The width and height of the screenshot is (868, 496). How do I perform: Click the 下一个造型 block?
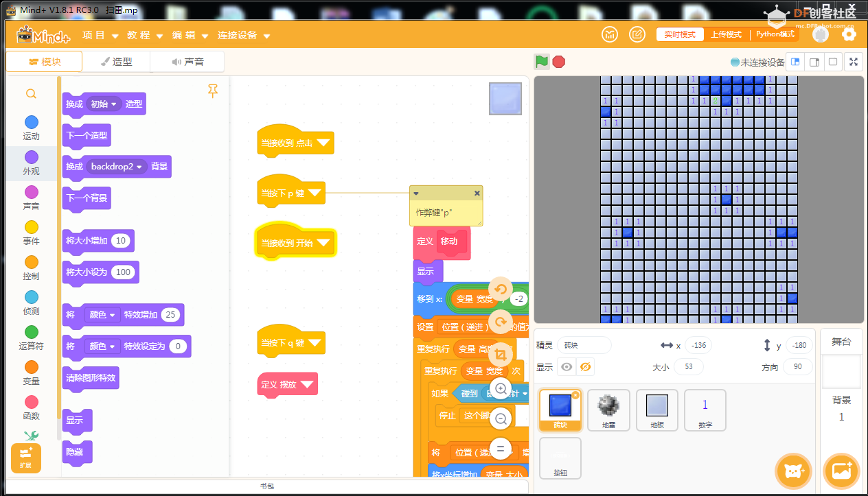[87, 135]
